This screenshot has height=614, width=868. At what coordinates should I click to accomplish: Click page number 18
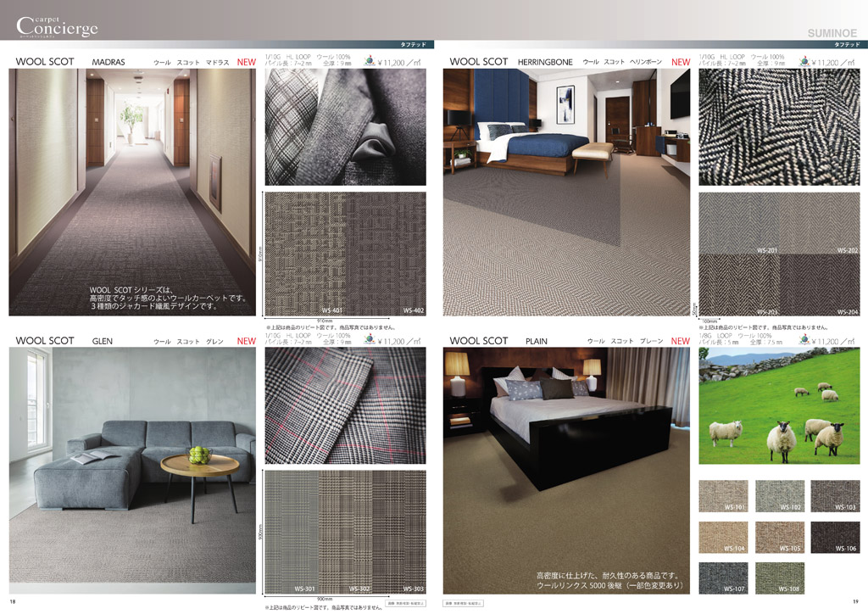click(13, 601)
